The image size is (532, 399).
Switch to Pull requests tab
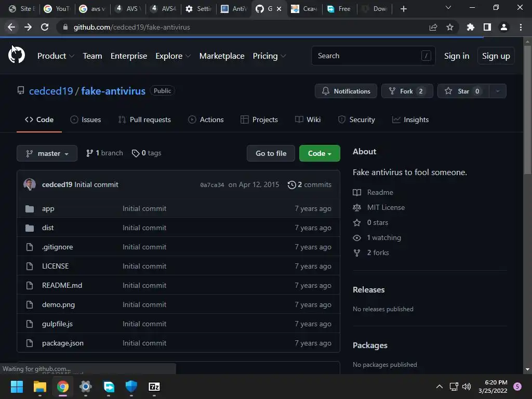[x=144, y=120]
